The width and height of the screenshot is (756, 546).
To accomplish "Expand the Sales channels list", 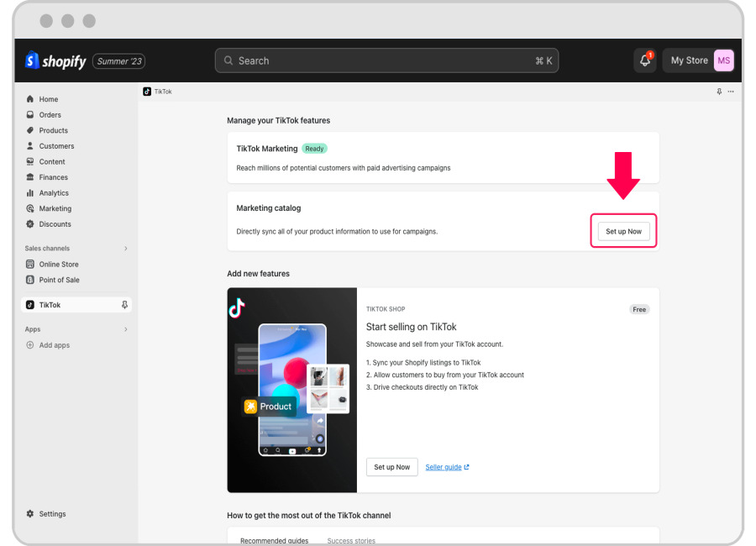I will 125,248.
